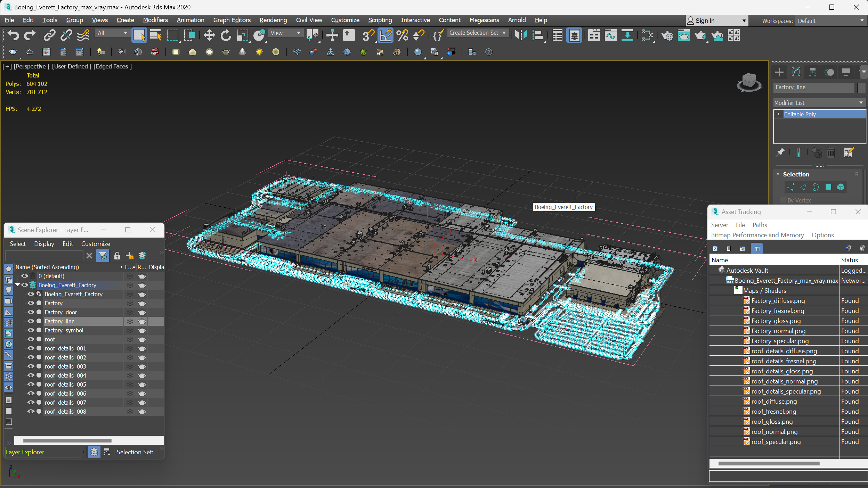This screenshot has height=488, width=868.
Task: Hide roof_details_008 eye icon
Action: click(x=31, y=412)
